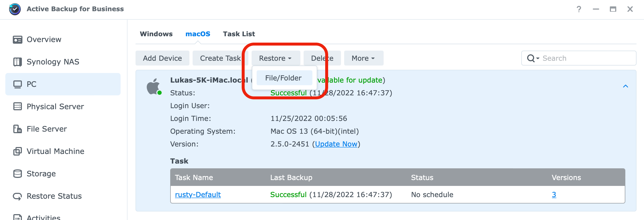Click the search magnifier icon
This screenshot has width=644, height=220.
tap(531, 58)
